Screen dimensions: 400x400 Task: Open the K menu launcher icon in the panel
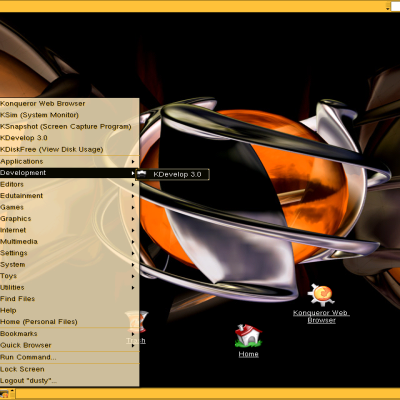pos(4,394)
